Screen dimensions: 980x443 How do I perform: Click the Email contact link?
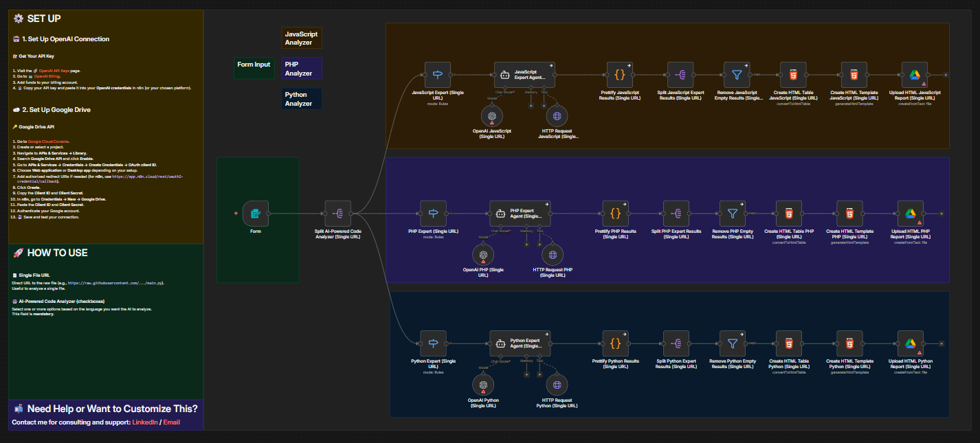(x=171, y=422)
